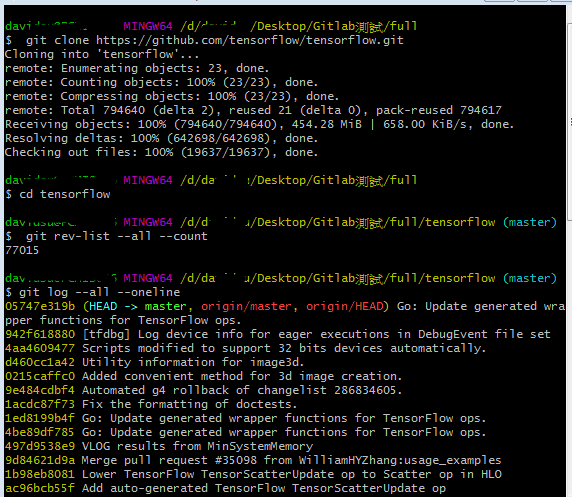Click the 'Resolving deltas: 100%' line

click(161, 138)
